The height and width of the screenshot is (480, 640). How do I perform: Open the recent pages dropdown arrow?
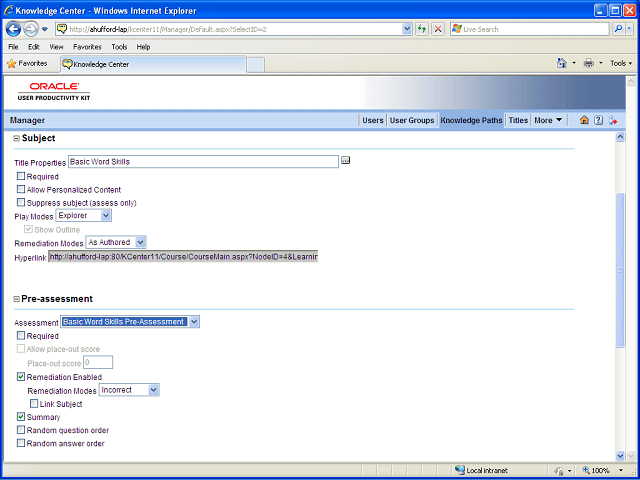(45, 29)
